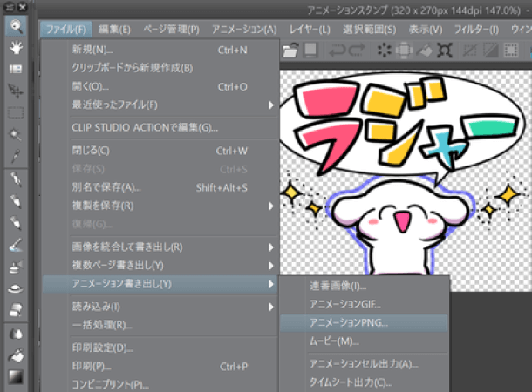Open the 編集(E) menu
Screen dimensions: 532x392
point(114,29)
